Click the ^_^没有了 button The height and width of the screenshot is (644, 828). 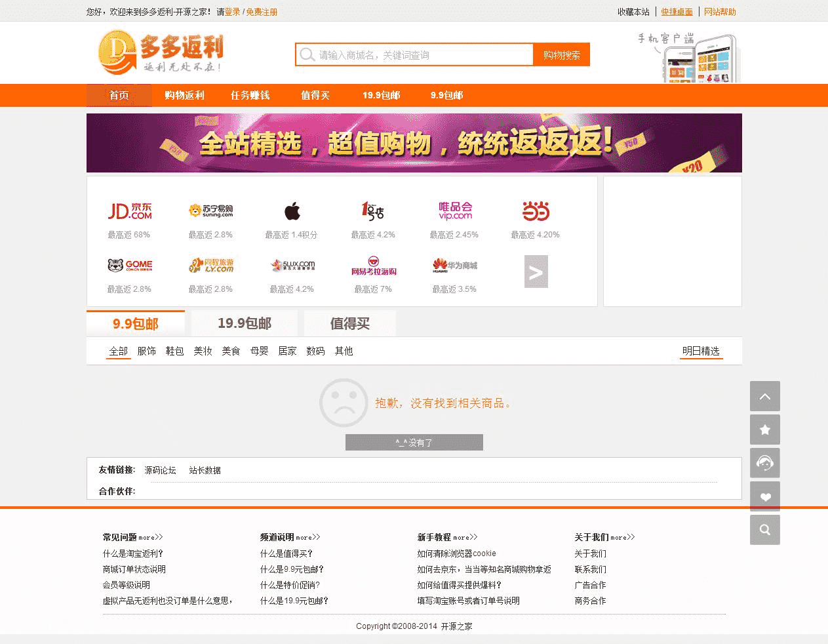tap(414, 443)
